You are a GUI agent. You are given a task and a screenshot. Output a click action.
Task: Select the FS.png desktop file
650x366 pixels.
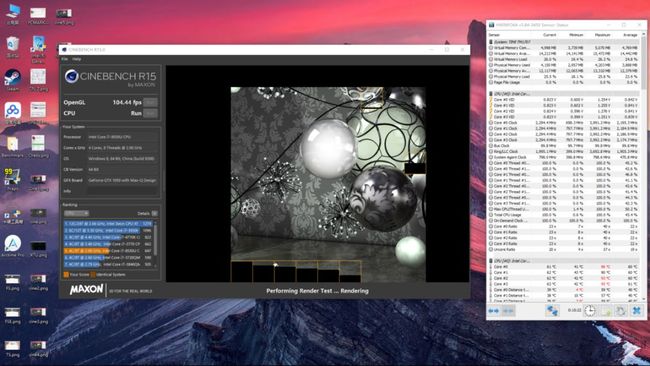(x=12, y=281)
